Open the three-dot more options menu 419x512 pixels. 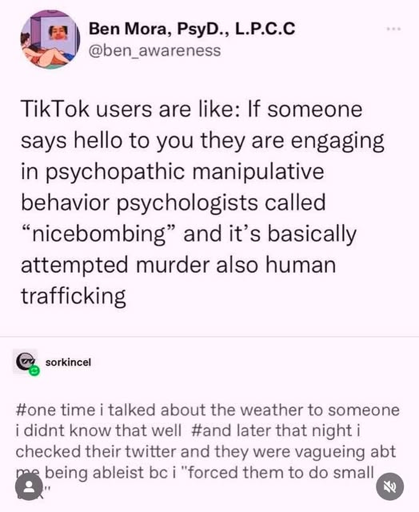click(394, 29)
